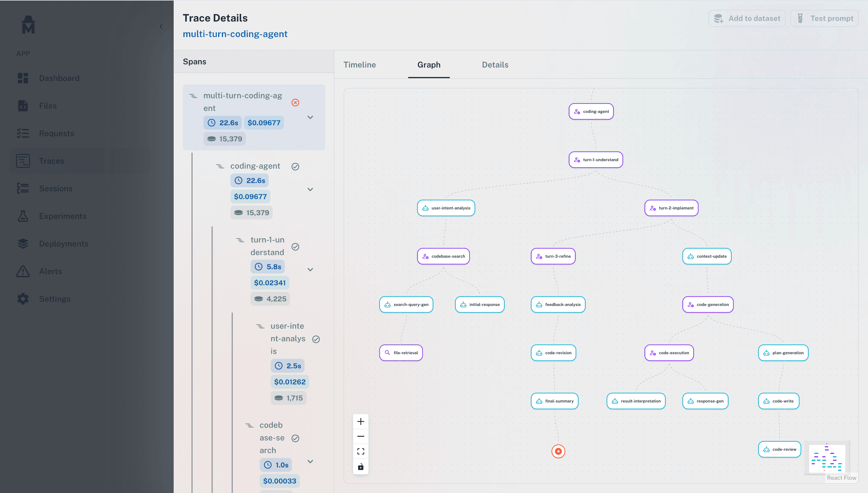Open the Experiments section
The width and height of the screenshot is (868, 493).
[63, 216]
